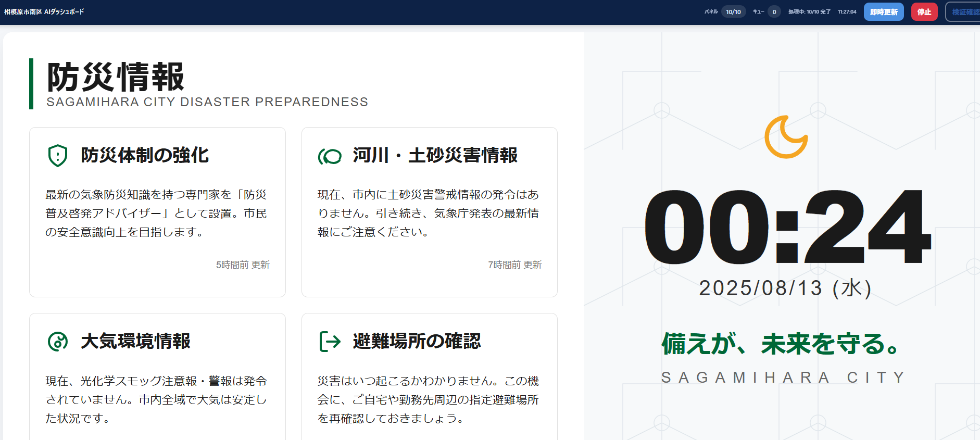Click the orange crescent moon icon

tap(786, 137)
